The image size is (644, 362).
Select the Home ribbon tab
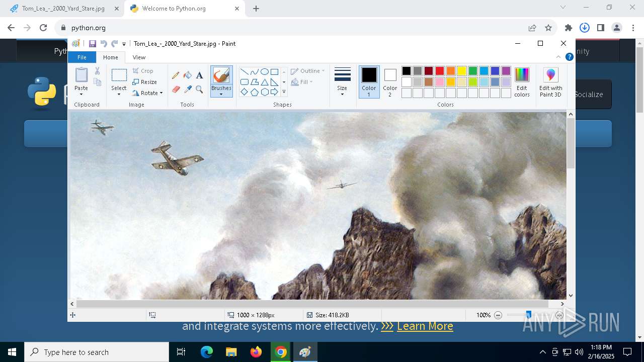tap(111, 57)
